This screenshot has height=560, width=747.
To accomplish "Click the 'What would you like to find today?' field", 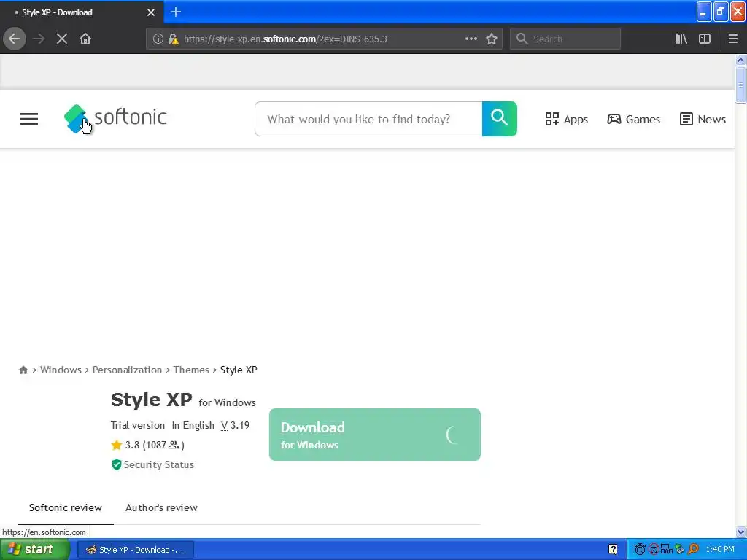I will tap(368, 119).
